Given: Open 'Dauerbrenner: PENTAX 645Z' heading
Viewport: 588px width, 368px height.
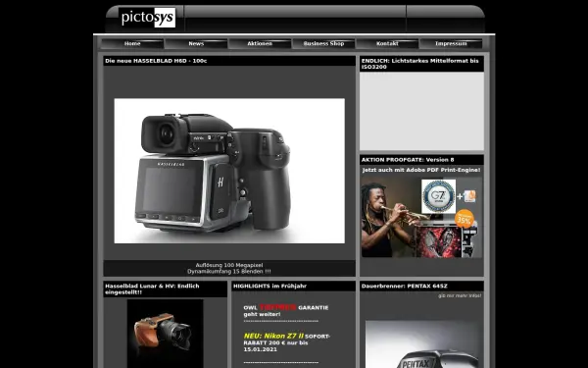Looking at the screenshot, I should (404, 287).
